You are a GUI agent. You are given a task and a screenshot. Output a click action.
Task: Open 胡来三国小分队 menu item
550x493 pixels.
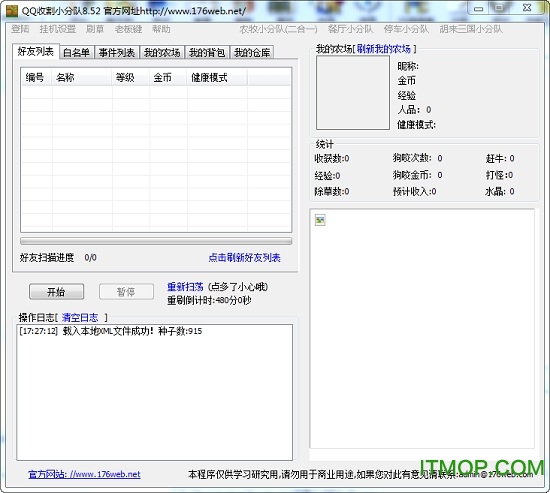pos(471,29)
